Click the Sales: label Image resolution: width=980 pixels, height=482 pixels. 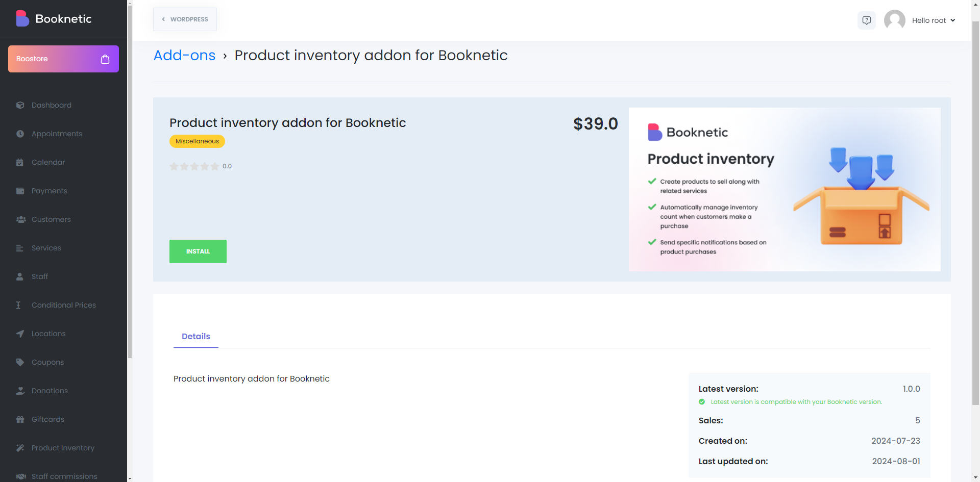pyautogui.click(x=711, y=420)
